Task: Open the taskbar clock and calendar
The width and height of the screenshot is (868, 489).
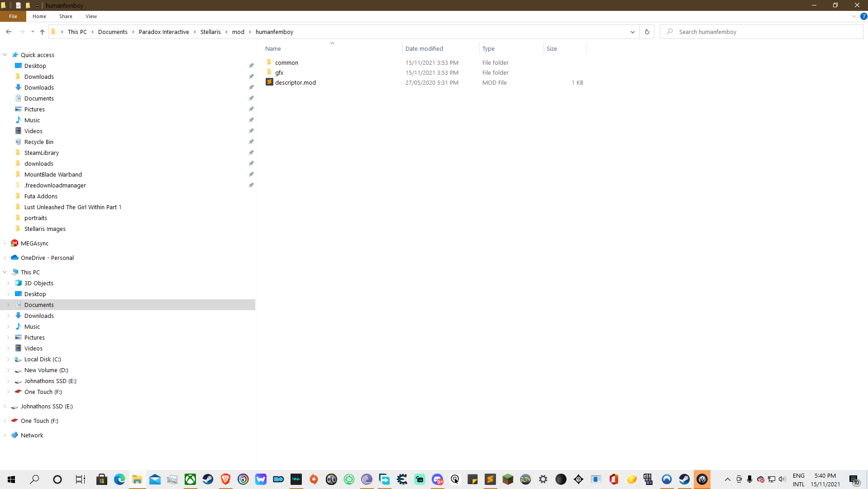Action: click(x=825, y=479)
